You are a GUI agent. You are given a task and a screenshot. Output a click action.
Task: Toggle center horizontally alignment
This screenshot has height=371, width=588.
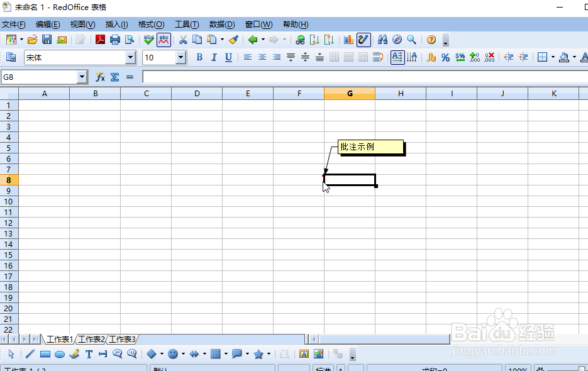point(262,57)
